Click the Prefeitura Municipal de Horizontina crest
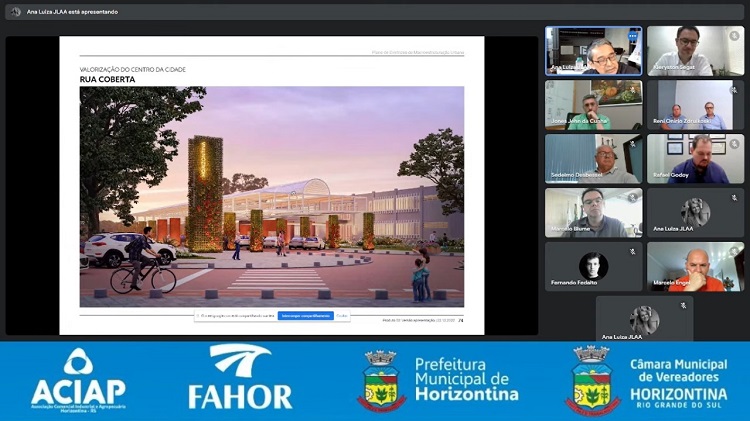Screen dimensions: 750x421 point(381,380)
